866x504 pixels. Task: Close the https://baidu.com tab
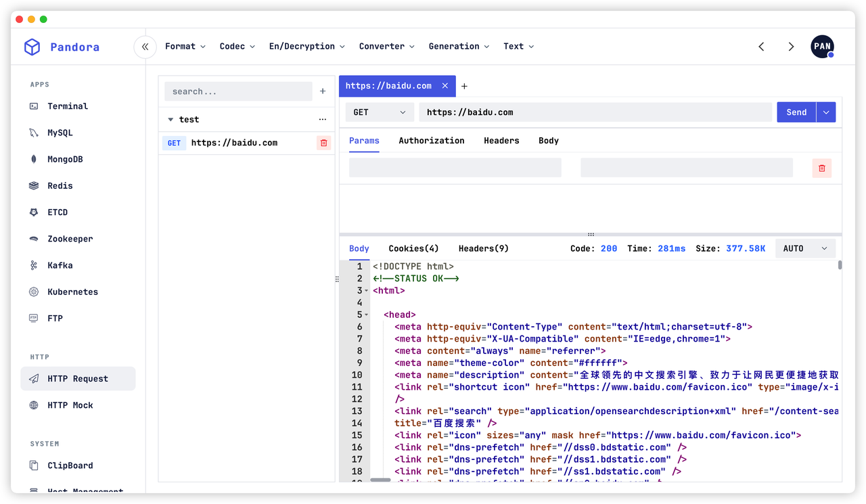click(445, 86)
